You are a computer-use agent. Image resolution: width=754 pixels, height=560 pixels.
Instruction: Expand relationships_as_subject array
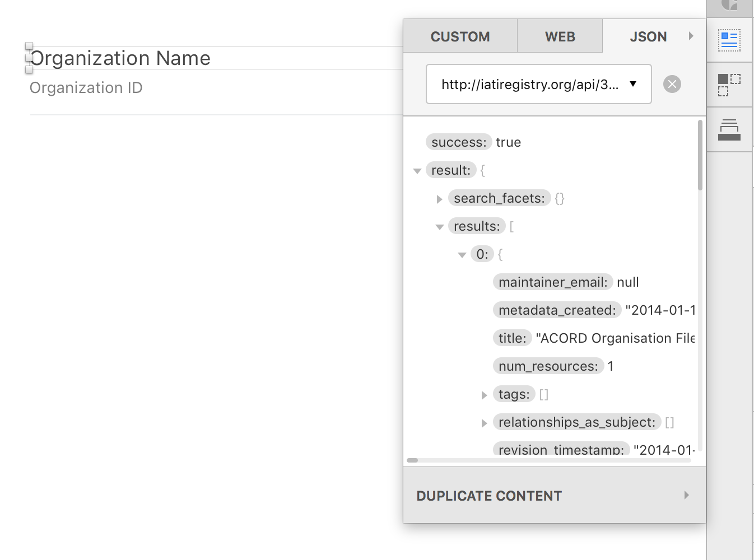pyautogui.click(x=485, y=423)
